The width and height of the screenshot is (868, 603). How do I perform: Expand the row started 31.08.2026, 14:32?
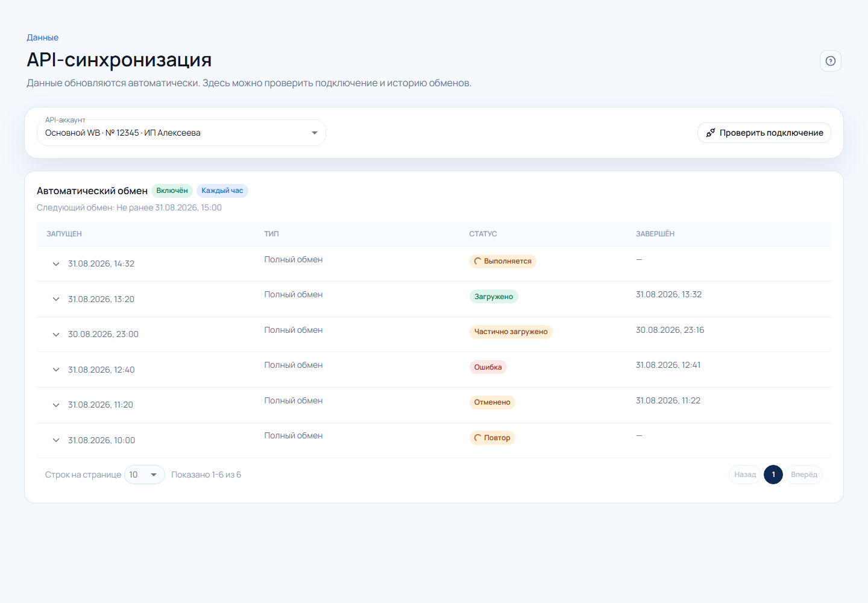[56, 264]
